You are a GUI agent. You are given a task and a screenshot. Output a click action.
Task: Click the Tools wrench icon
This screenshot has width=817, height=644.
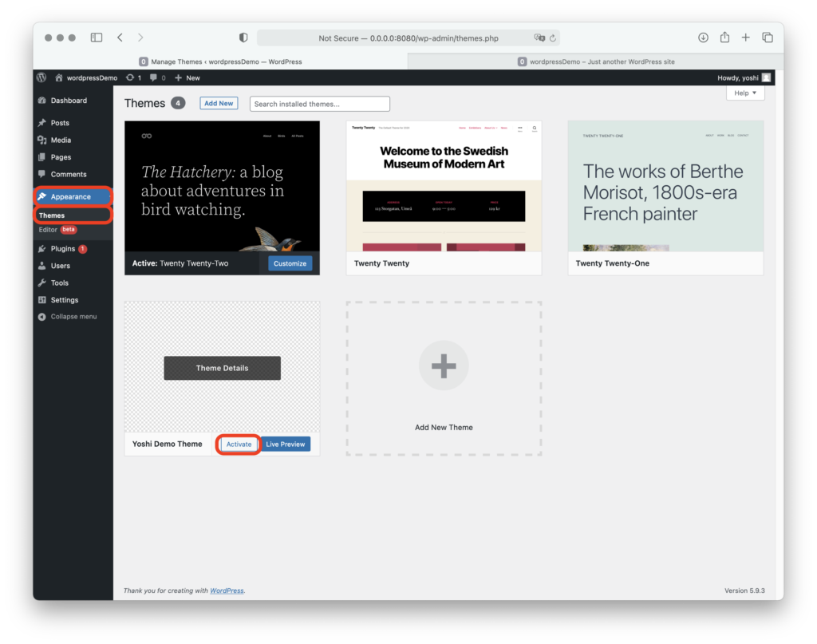(x=42, y=283)
